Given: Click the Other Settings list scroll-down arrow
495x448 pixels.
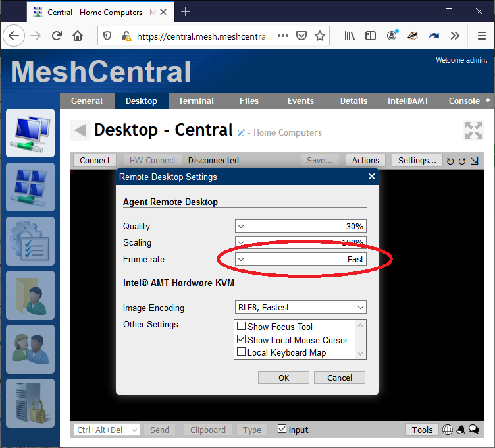Looking at the screenshot, I should coord(360,354).
